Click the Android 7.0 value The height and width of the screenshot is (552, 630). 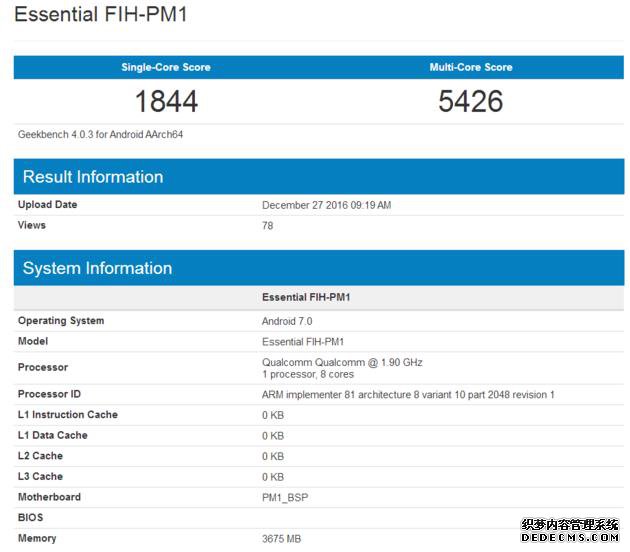tap(287, 321)
